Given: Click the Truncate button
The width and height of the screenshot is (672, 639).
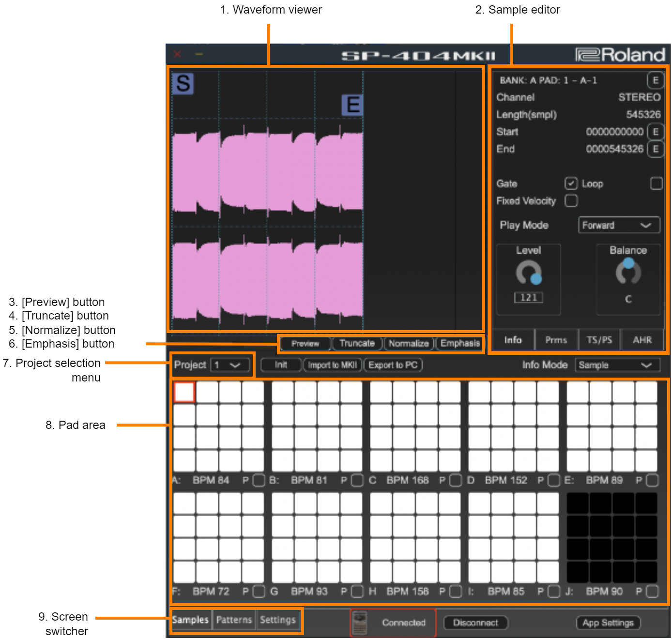Looking at the screenshot, I should click(x=357, y=344).
